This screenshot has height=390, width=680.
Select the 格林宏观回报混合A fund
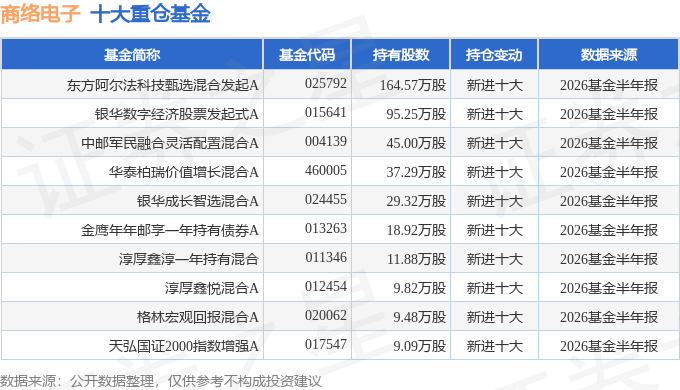pyautogui.click(x=198, y=317)
